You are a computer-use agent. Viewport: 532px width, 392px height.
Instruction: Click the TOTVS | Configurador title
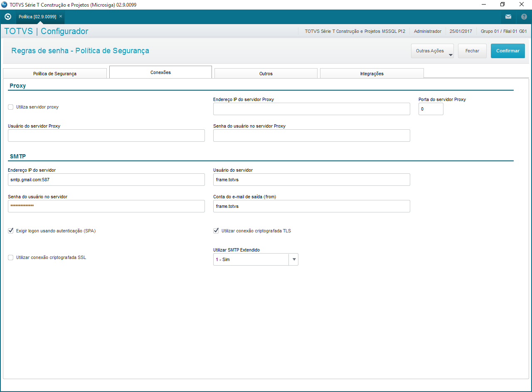(x=46, y=31)
